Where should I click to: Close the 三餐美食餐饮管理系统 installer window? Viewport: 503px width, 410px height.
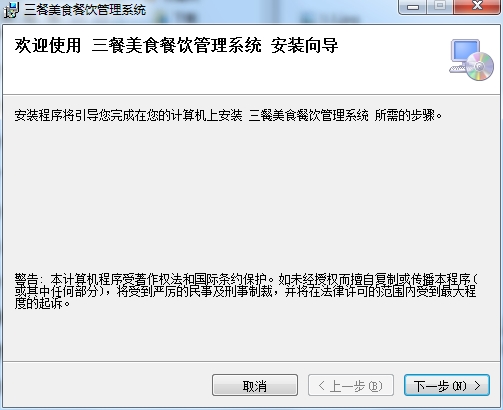(x=477, y=7)
